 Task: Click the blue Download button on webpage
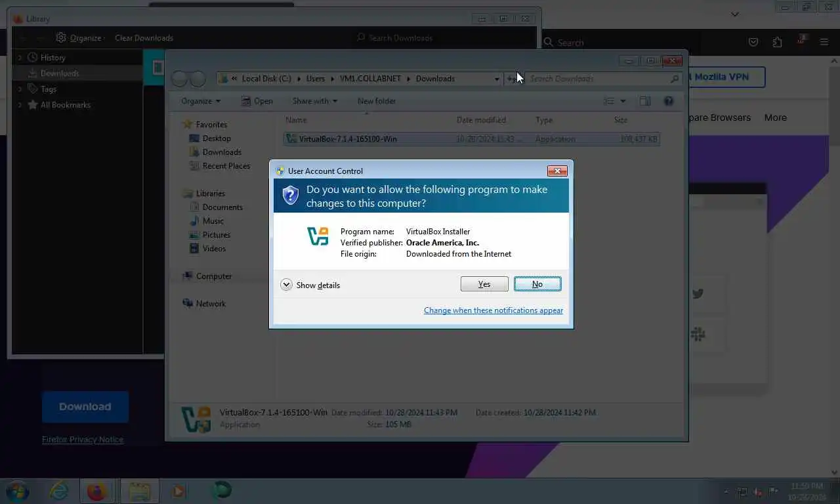[x=85, y=407]
